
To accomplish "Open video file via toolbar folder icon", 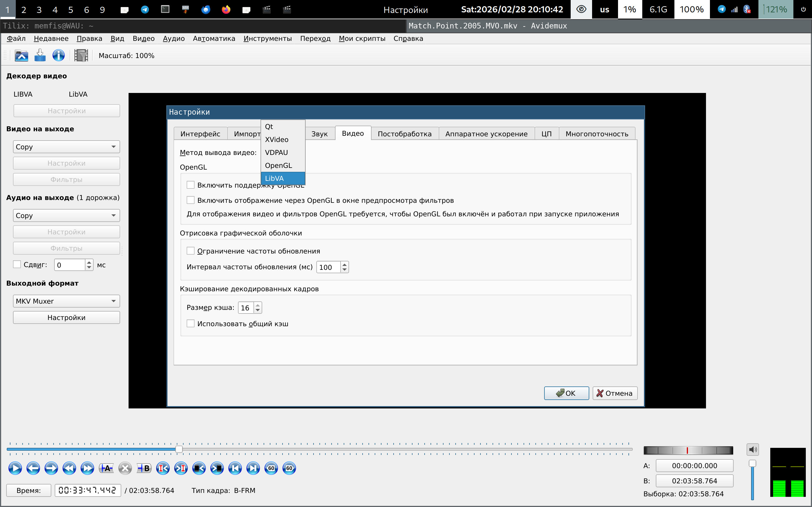I will [x=21, y=55].
